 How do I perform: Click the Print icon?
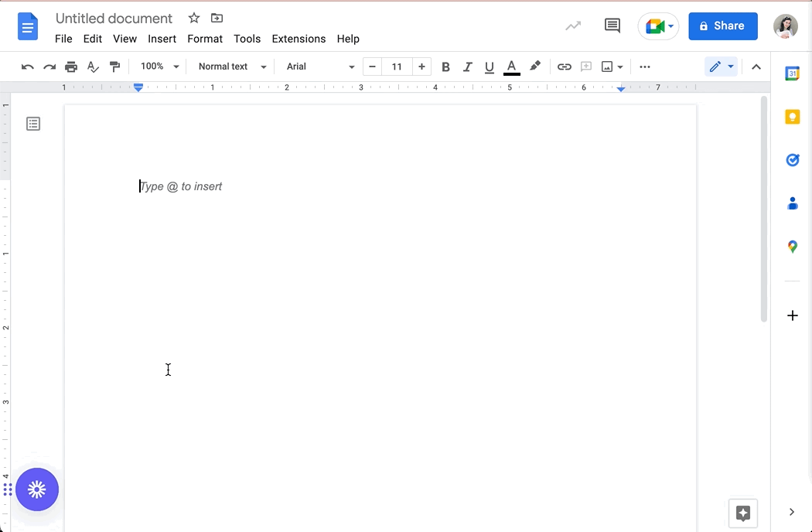(71, 66)
